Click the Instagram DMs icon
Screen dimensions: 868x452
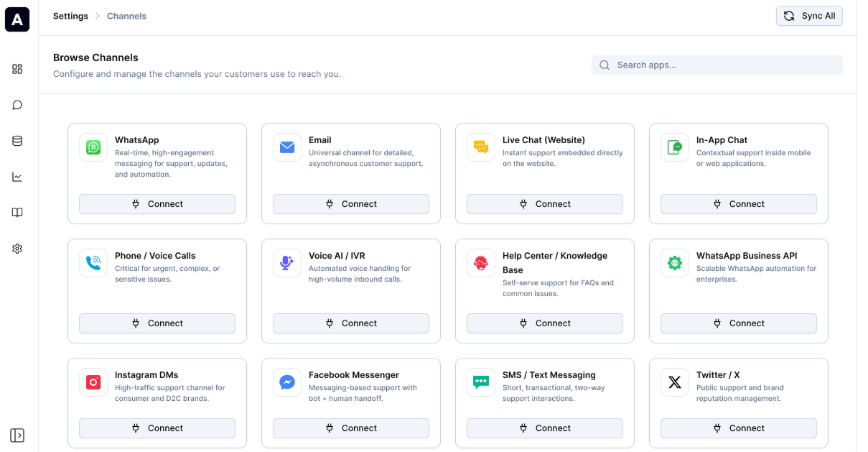(93, 382)
